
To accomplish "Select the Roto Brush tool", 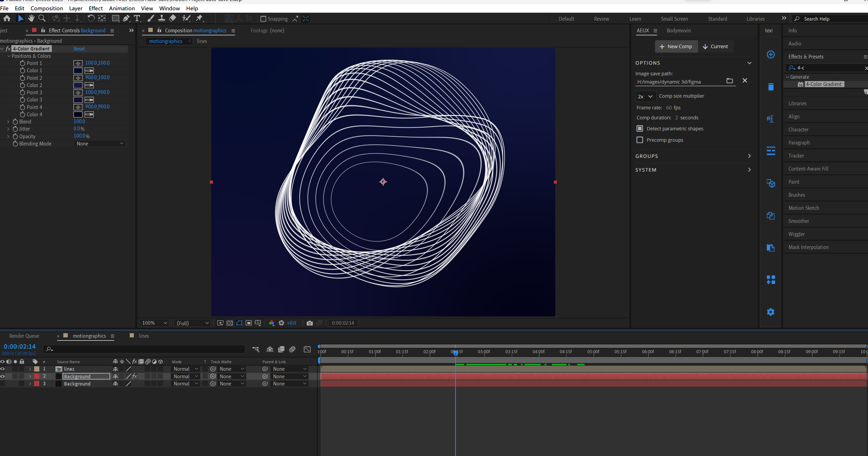I will [186, 19].
